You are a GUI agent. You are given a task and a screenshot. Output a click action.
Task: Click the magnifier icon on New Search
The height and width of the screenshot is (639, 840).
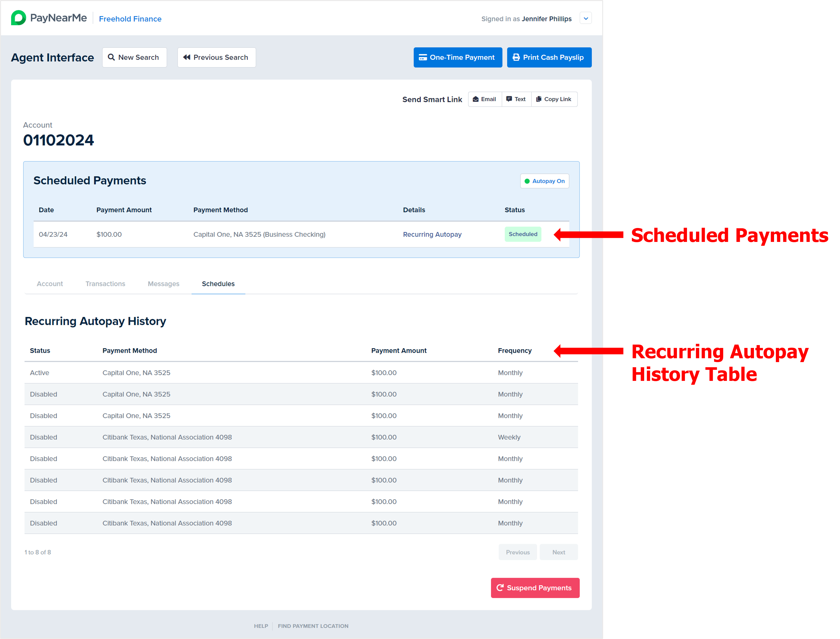click(111, 57)
